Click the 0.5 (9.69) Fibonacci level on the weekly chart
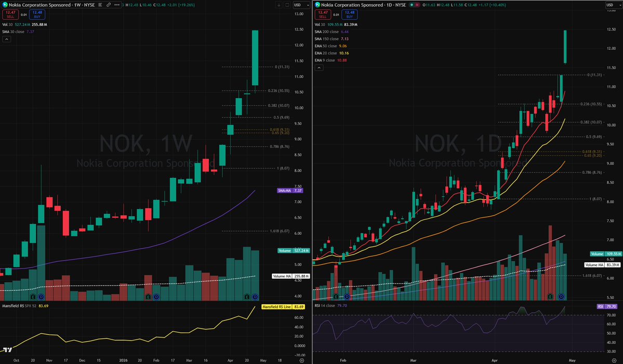Screen dimensions: 623x364 281,117
